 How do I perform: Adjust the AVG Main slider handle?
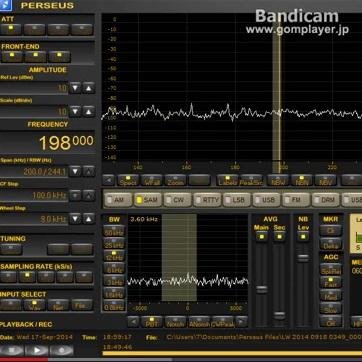262,289
